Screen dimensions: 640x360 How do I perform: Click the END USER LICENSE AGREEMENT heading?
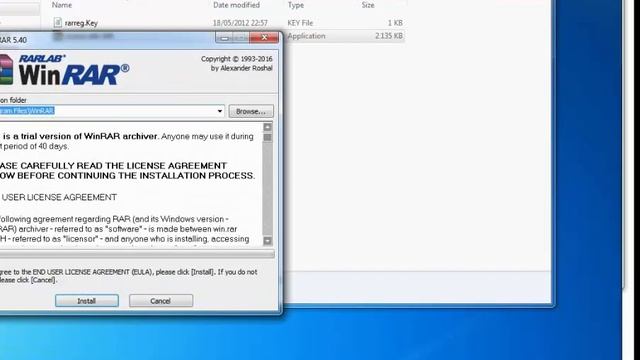[59, 197]
